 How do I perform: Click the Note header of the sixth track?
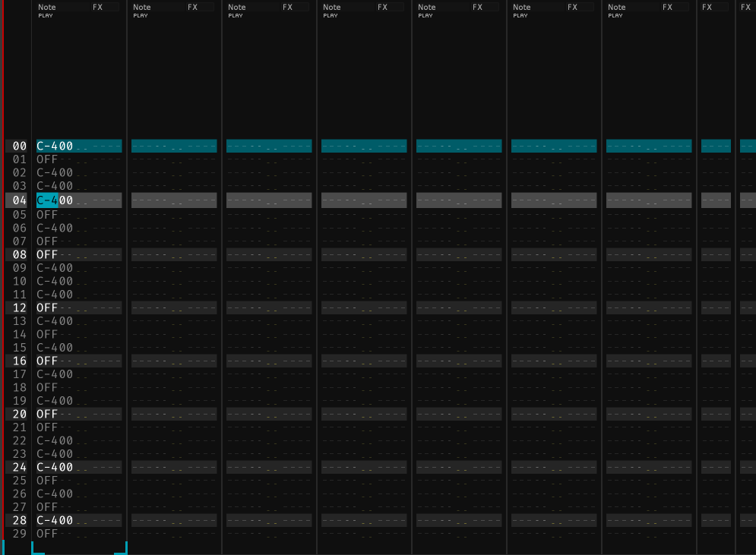(x=521, y=7)
